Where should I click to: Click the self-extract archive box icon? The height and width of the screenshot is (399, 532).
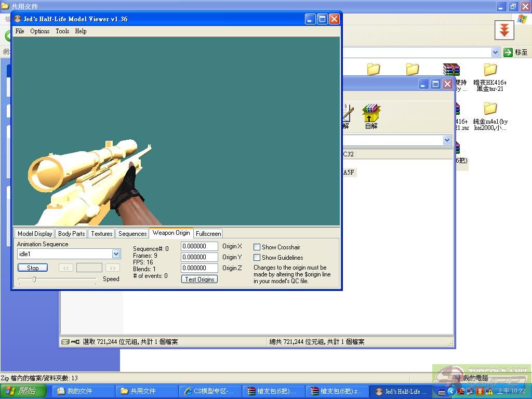(x=371, y=113)
